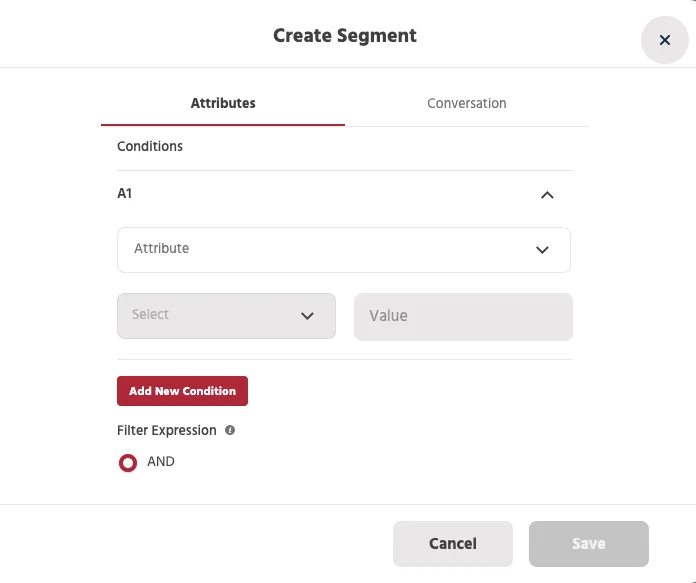Click the Attribute dropdown arrow icon

pyautogui.click(x=542, y=250)
